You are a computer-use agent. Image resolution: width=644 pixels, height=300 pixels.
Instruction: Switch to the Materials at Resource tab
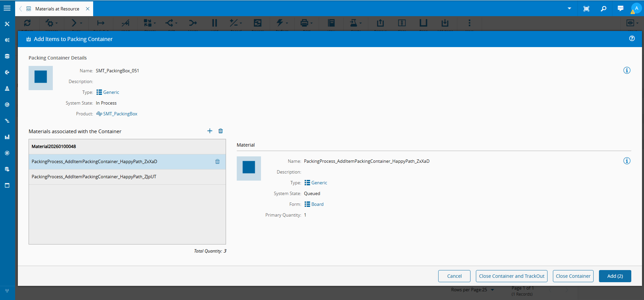click(x=57, y=9)
